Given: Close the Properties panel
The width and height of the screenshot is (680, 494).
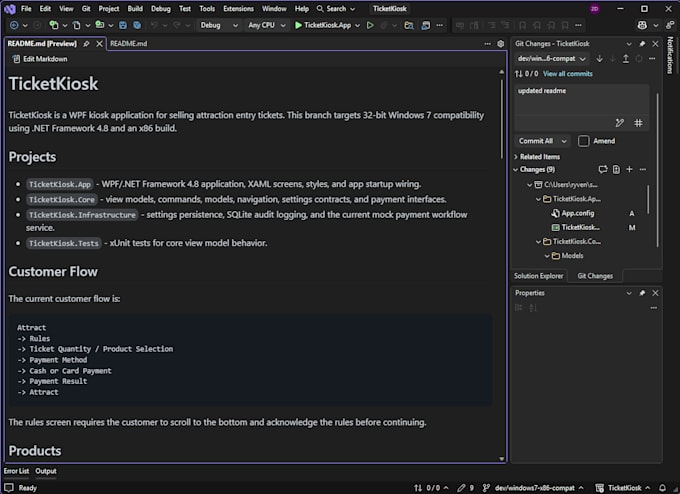Looking at the screenshot, I should (x=655, y=293).
